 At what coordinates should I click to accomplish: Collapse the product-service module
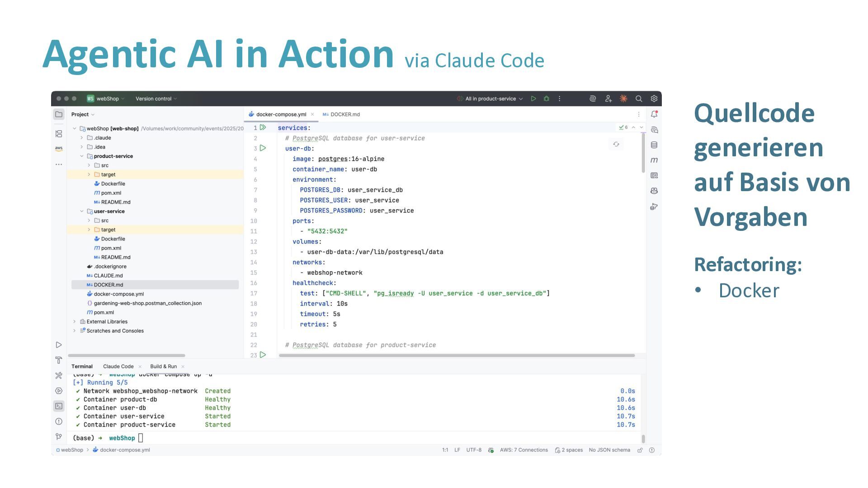[82, 156]
